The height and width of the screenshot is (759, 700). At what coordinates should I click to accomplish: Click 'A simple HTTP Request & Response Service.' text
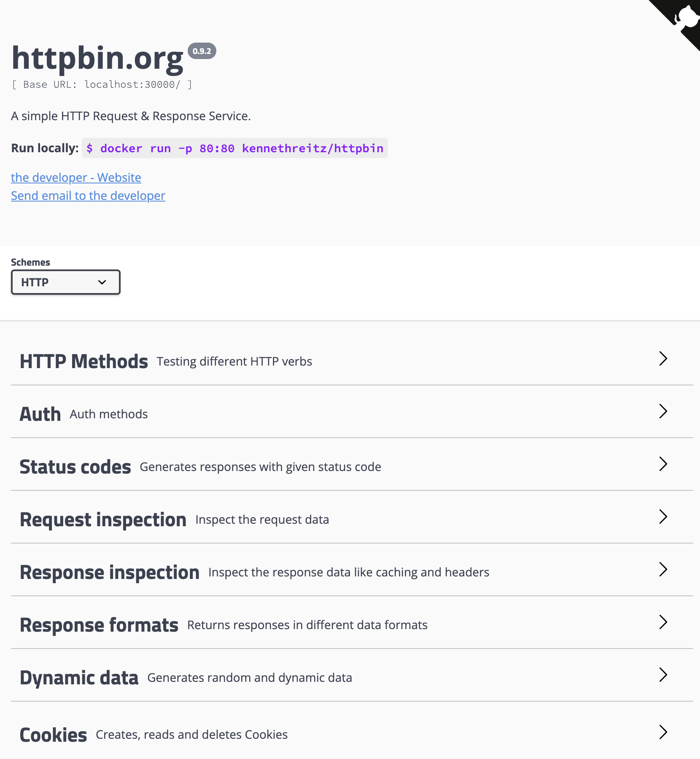coord(131,116)
